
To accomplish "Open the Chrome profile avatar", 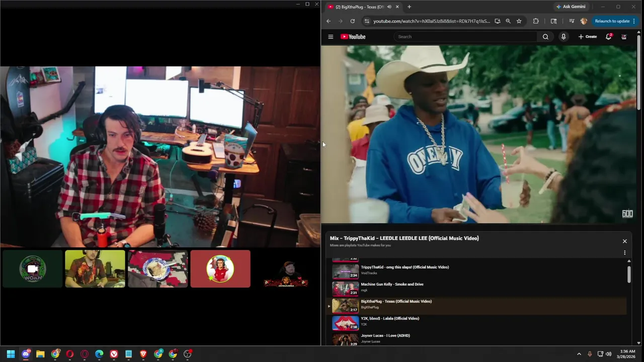I will (x=584, y=21).
